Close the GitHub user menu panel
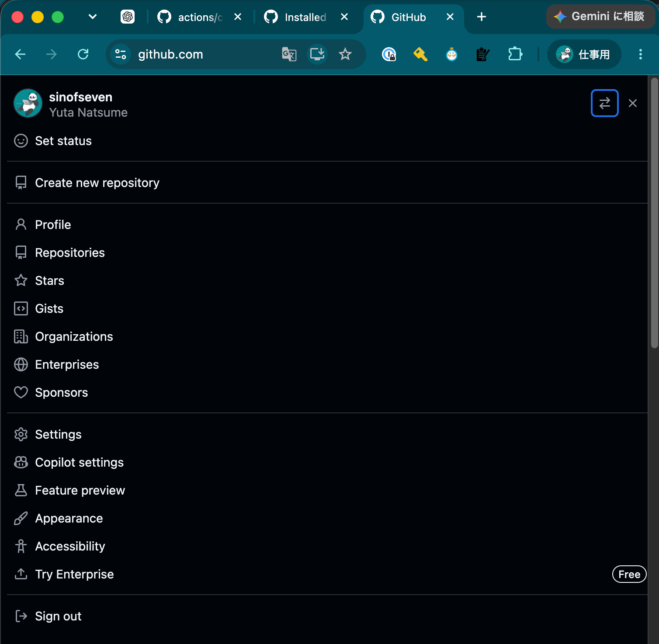 pos(632,103)
